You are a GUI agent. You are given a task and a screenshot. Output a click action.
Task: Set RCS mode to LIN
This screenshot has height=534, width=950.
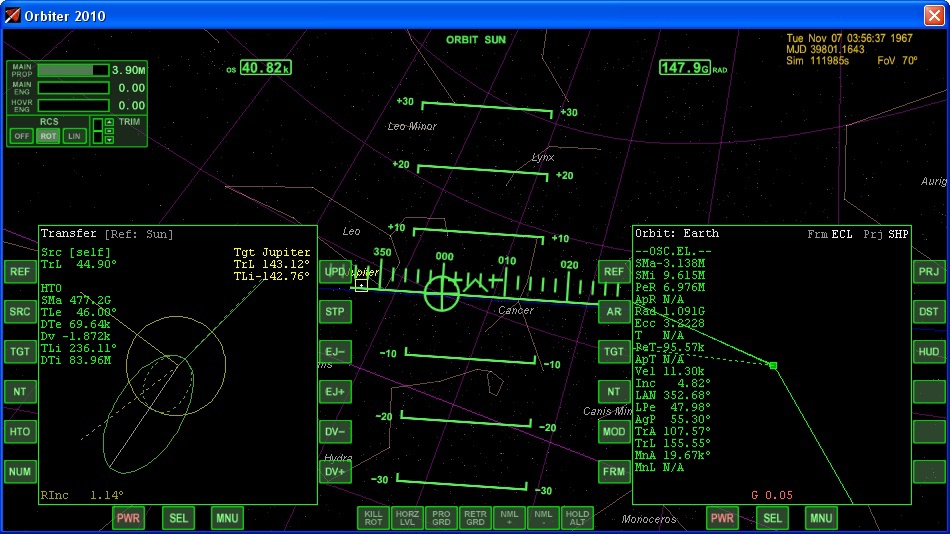point(74,136)
